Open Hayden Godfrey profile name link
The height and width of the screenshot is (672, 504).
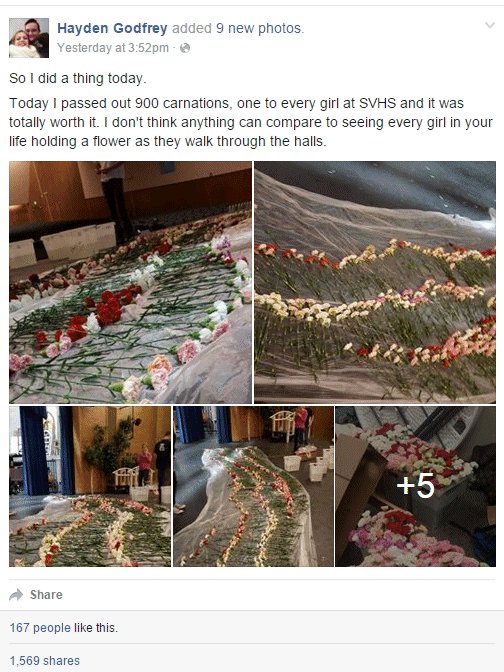(112, 28)
